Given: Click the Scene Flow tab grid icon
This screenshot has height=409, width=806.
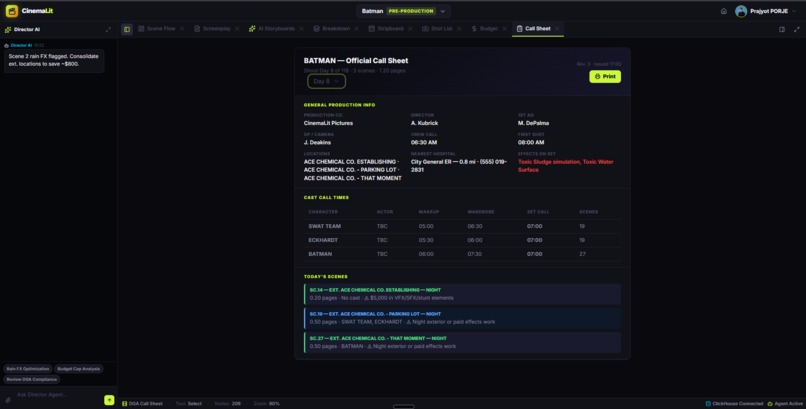Looking at the screenshot, I should point(141,29).
